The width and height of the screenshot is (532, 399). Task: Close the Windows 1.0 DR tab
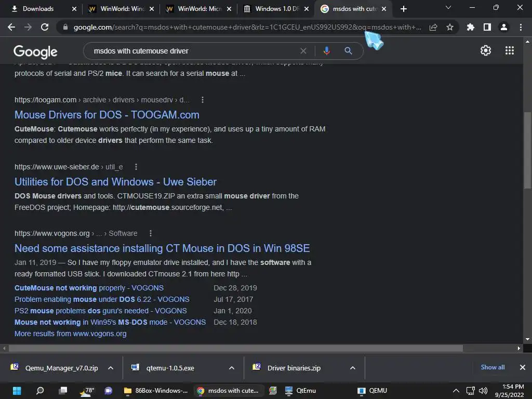coord(307,9)
